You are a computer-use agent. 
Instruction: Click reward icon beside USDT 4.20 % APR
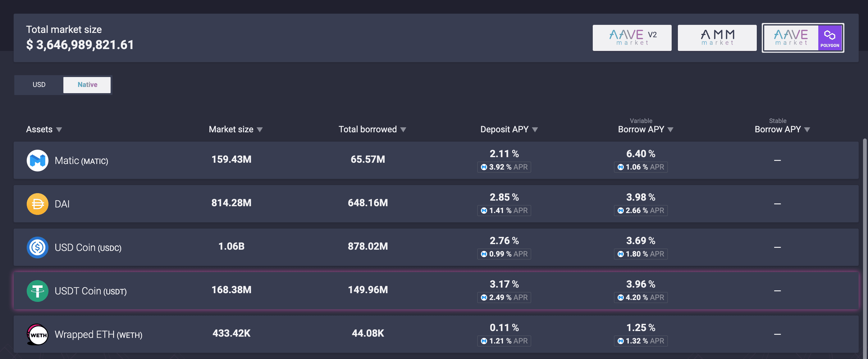pyautogui.click(x=620, y=298)
